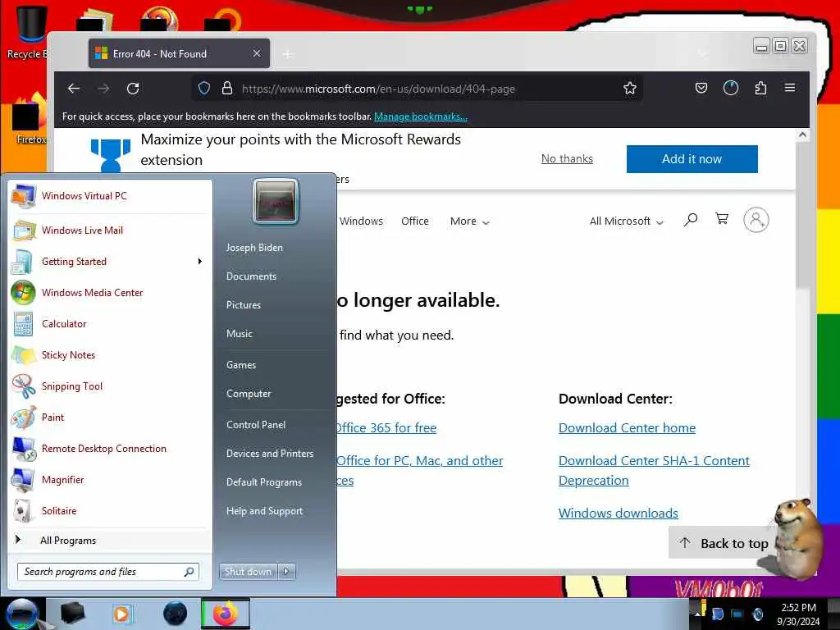Click Windows navigation item

pyautogui.click(x=361, y=221)
